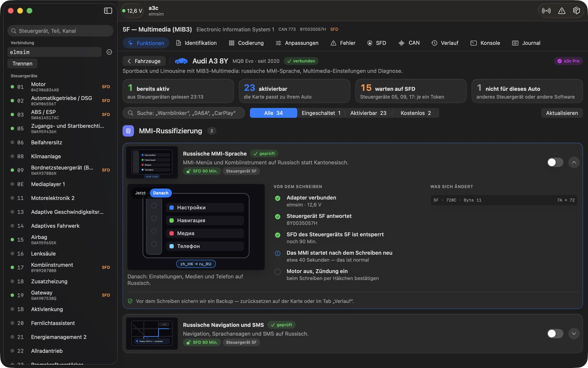Enable the Russische MMI-Sprache switch

[555, 162]
